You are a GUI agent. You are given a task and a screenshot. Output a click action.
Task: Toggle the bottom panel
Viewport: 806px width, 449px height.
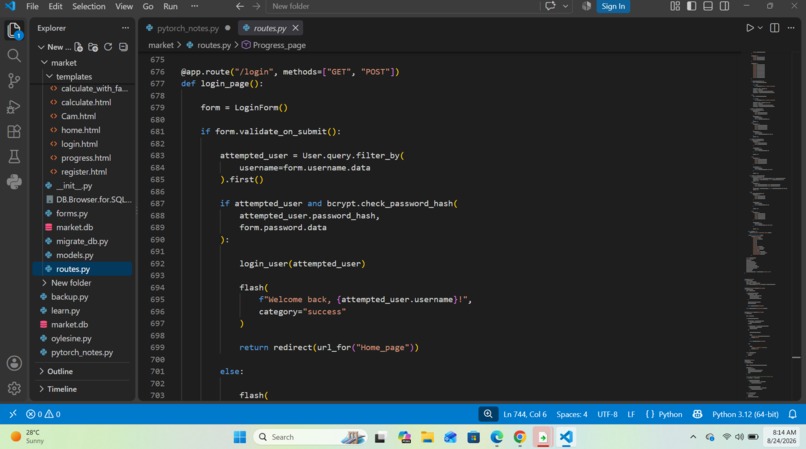708,6
